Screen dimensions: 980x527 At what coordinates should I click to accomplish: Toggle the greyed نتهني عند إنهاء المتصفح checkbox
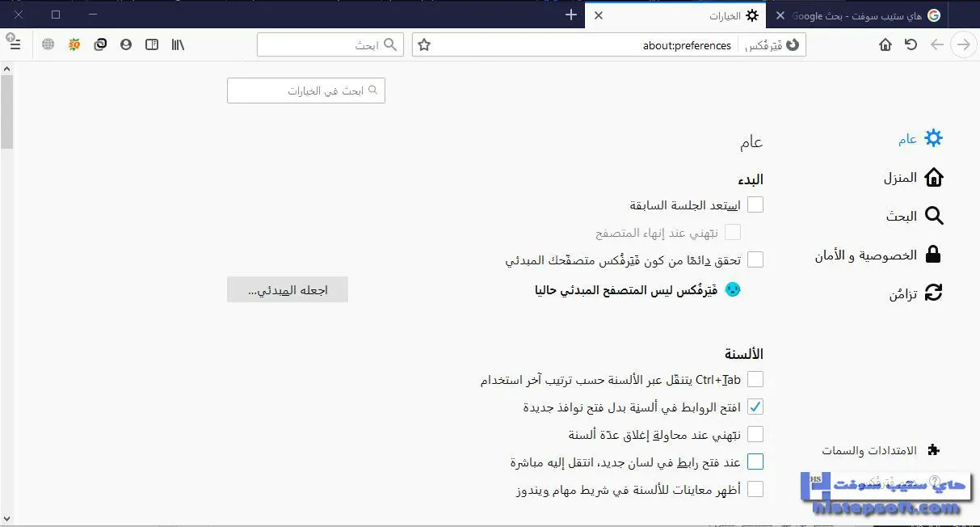733,232
